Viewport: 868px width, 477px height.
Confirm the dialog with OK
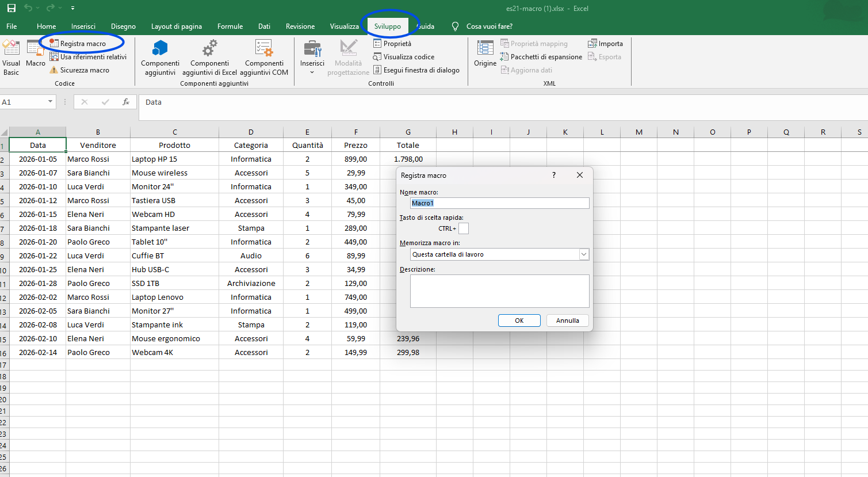519,320
